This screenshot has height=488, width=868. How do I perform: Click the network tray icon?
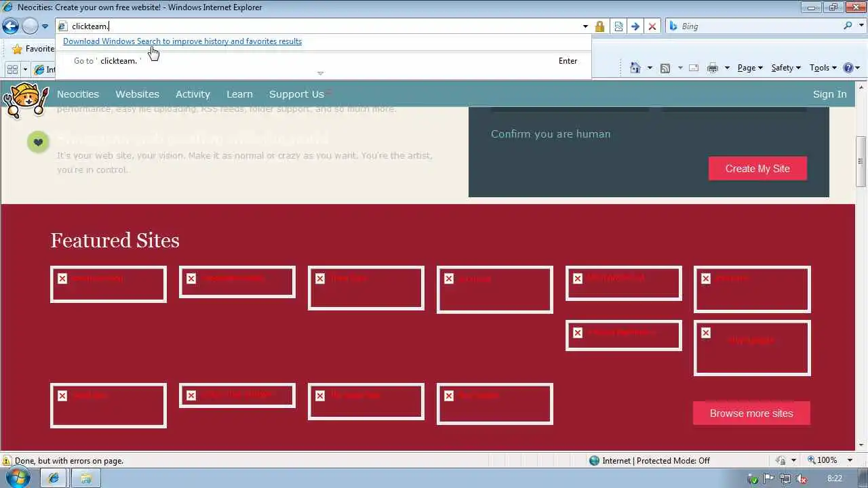785,479
